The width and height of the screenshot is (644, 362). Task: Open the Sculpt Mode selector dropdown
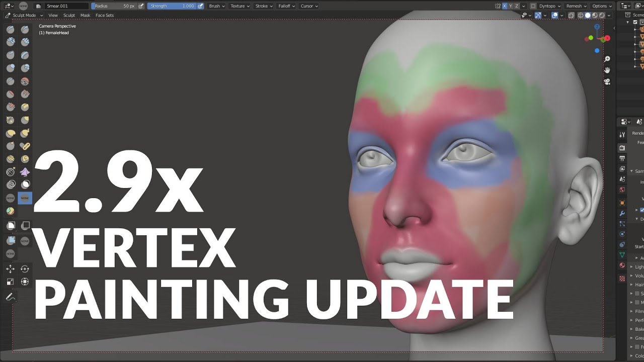tap(24, 16)
